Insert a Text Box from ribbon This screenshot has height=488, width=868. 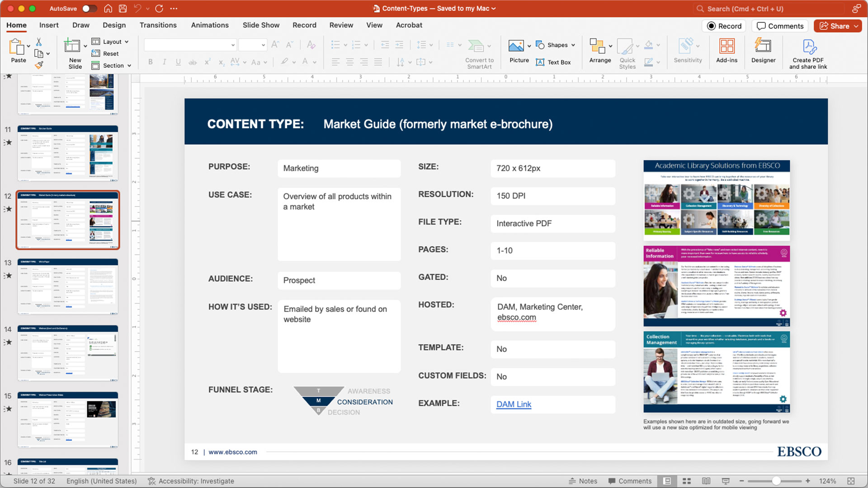553,62
